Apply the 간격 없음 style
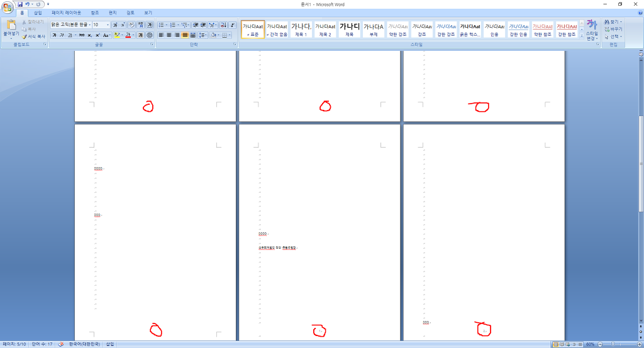The height and width of the screenshot is (348, 644). [277, 30]
